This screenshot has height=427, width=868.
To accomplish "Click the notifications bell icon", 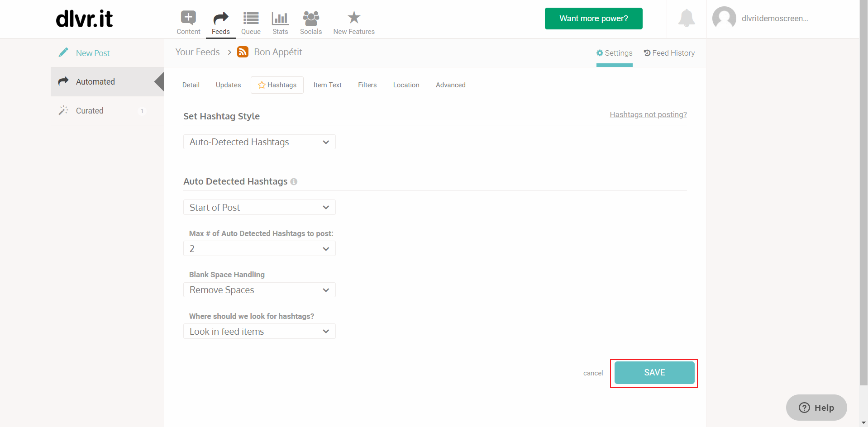I will pyautogui.click(x=687, y=18).
